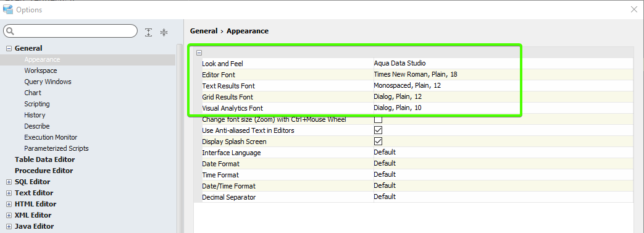Open the Workspace settings page
Screen dimensions: 644x233
[41, 70]
